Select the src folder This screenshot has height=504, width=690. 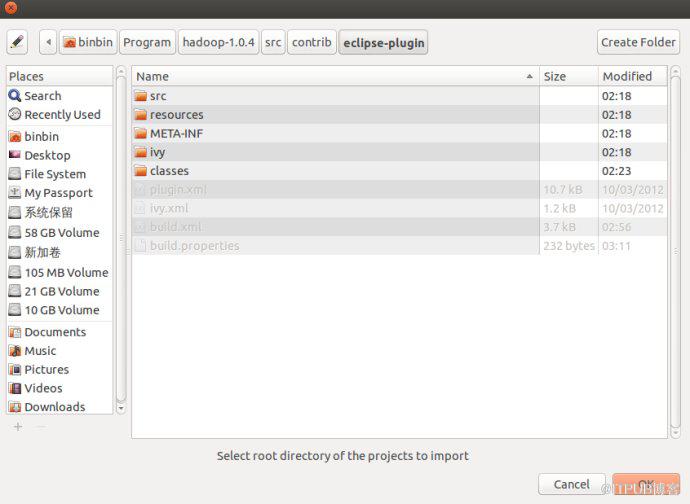click(x=400, y=96)
